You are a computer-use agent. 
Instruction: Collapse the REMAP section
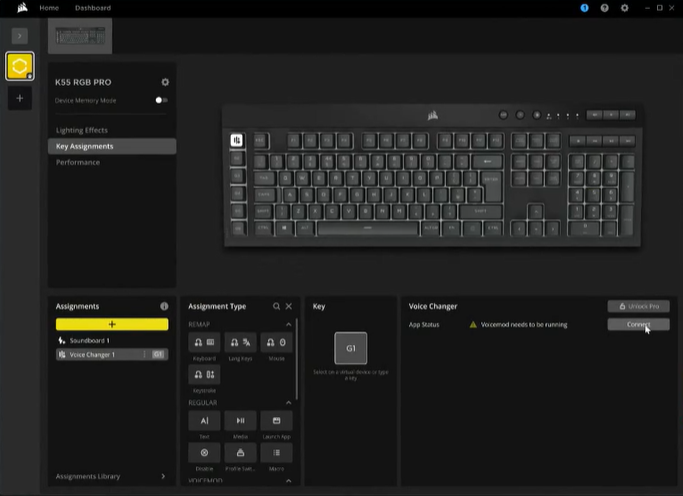pyautogui.click(x=288, y=324)
